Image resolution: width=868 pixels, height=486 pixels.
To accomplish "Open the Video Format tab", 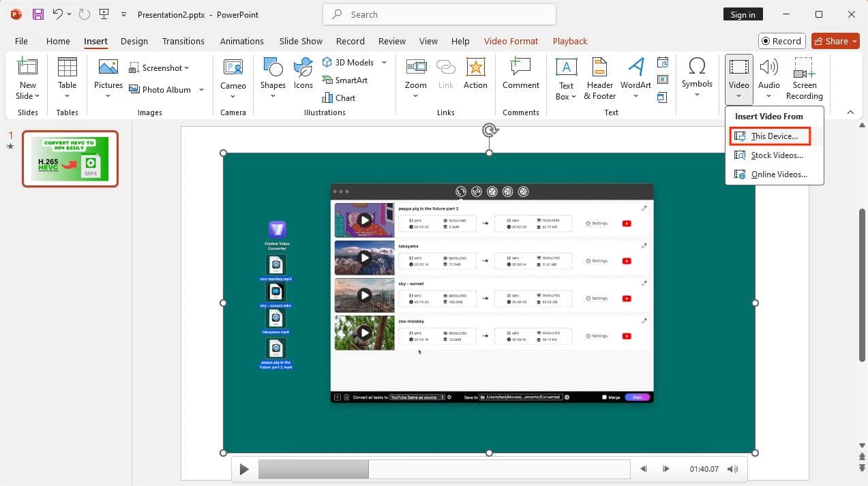I will 511,41.
